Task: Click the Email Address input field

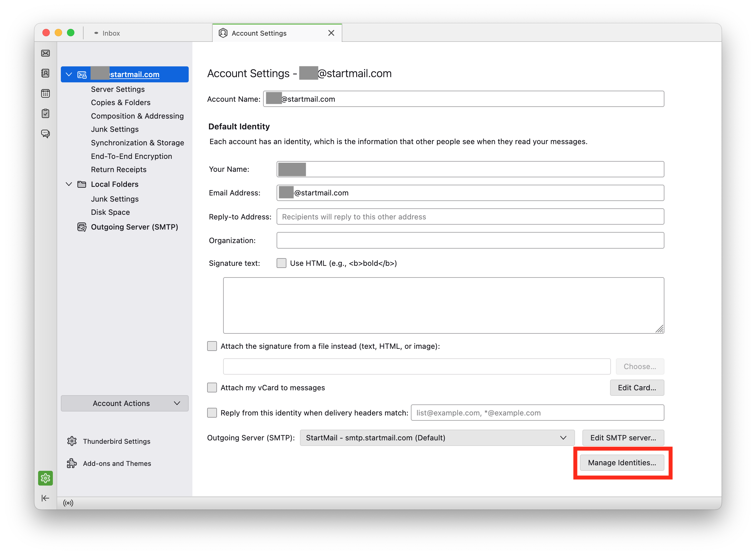Action: pos(471,193)
